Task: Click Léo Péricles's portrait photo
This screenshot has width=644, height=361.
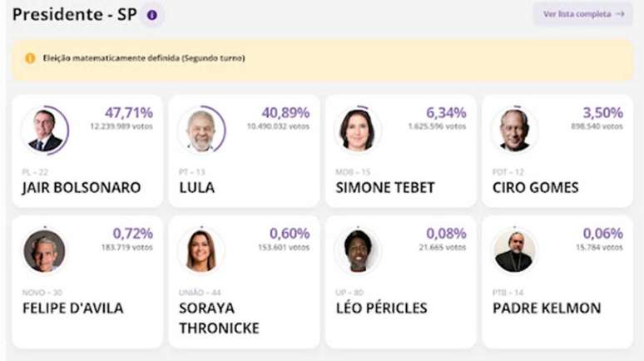Action: point(358,251)
